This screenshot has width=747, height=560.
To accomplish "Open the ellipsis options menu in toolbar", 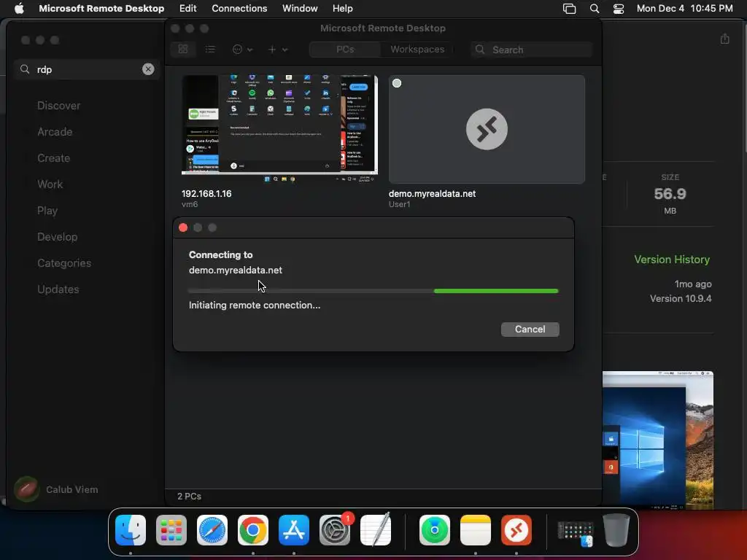I will (x=242, y=50).
